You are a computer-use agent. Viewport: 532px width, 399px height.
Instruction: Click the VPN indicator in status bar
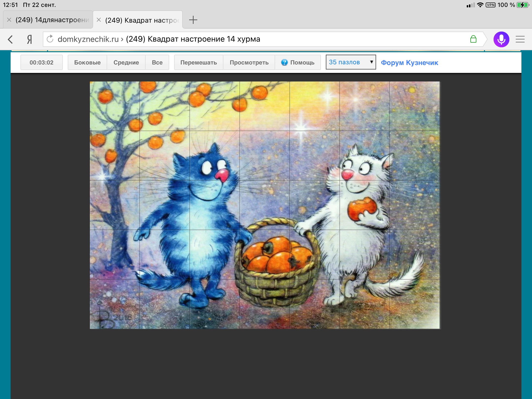(490, 5)
